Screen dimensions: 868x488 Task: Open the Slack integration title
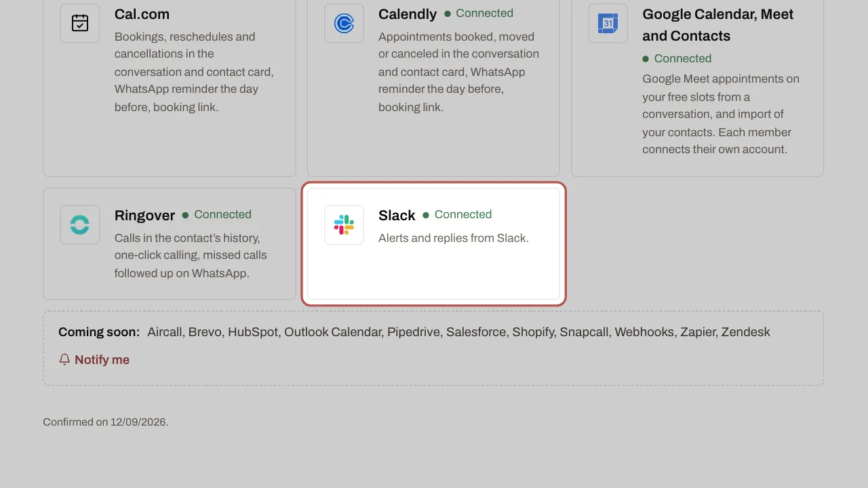[x=397, y=215]
